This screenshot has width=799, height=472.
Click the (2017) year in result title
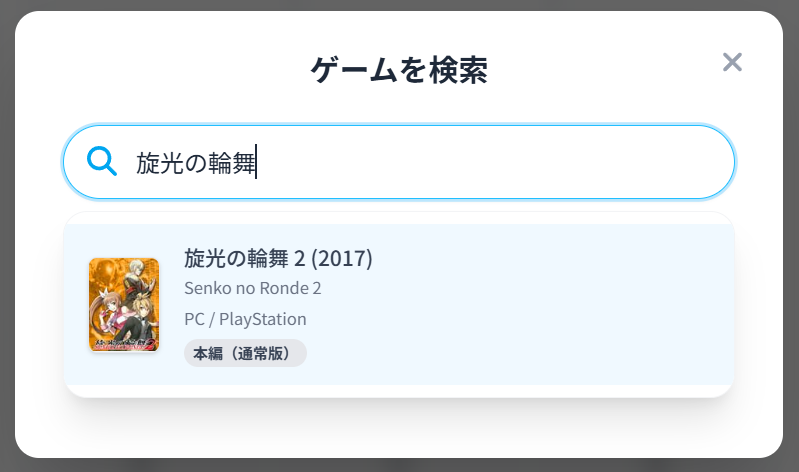(x=342, y=258)
